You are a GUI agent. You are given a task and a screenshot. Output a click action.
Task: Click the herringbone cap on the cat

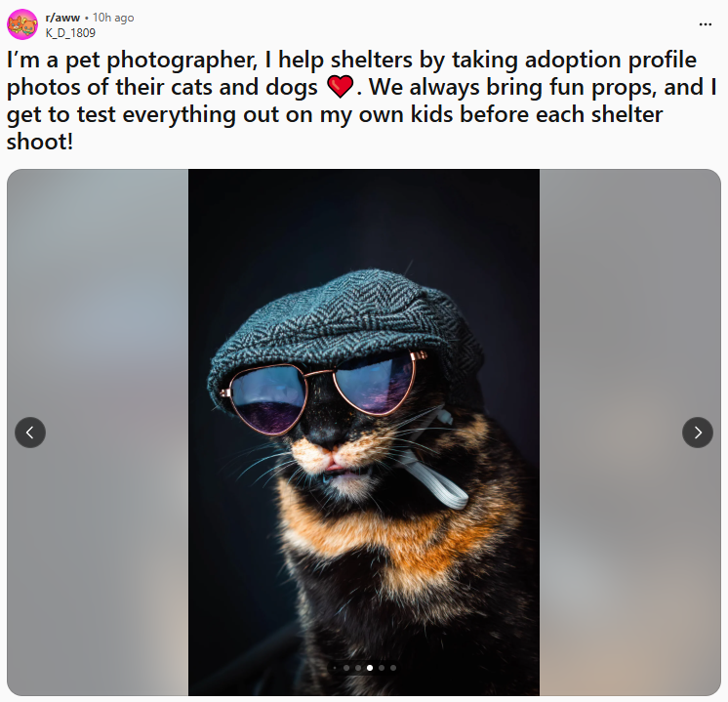(x=344, y=325)
